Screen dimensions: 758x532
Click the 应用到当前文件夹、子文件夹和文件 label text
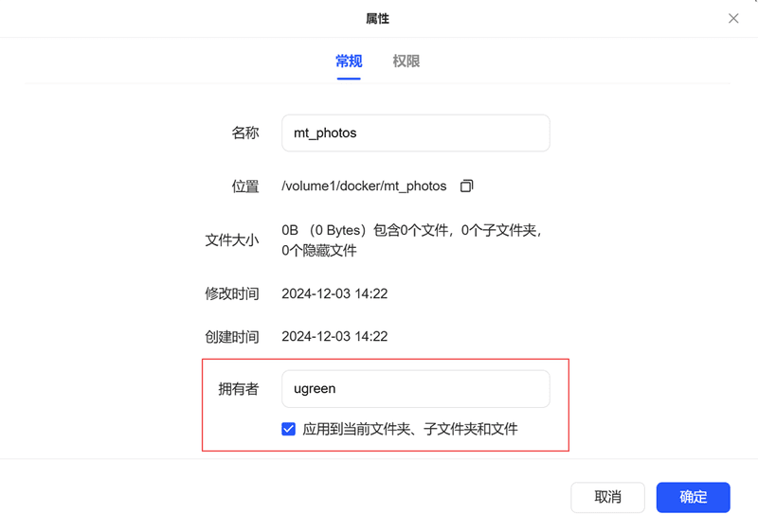tap(410, 429)
